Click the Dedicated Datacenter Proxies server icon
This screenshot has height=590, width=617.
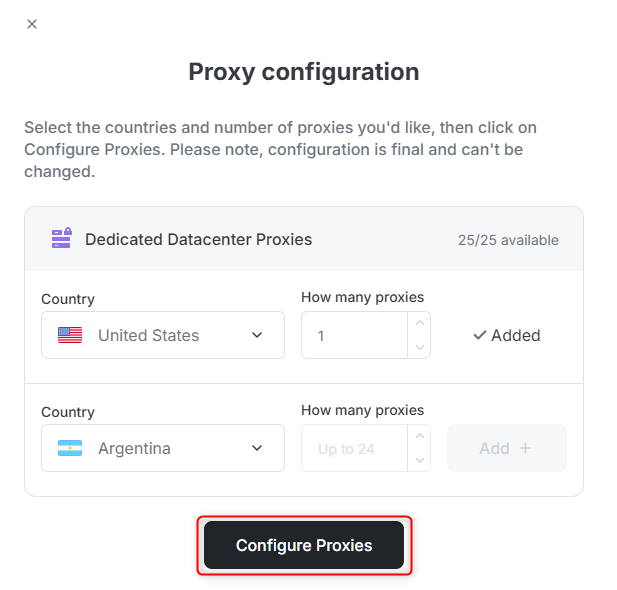(61, 239)
